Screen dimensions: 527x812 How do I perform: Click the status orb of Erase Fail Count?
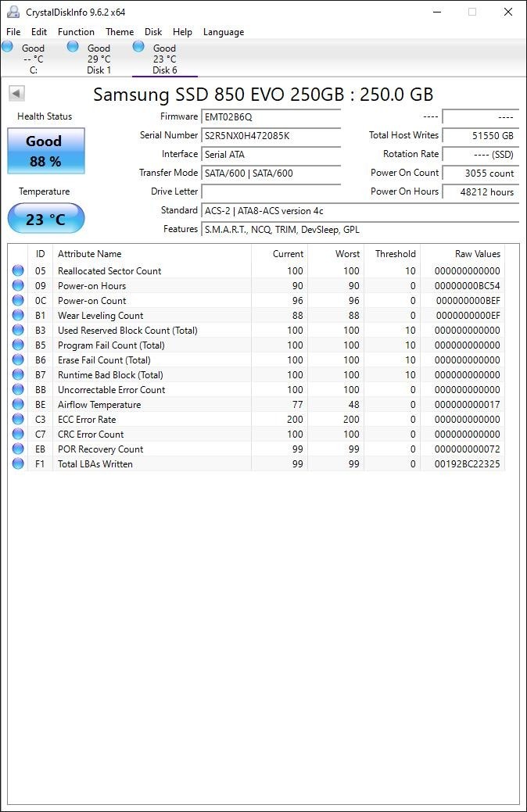pyautogui.click(x=18, y=359)
